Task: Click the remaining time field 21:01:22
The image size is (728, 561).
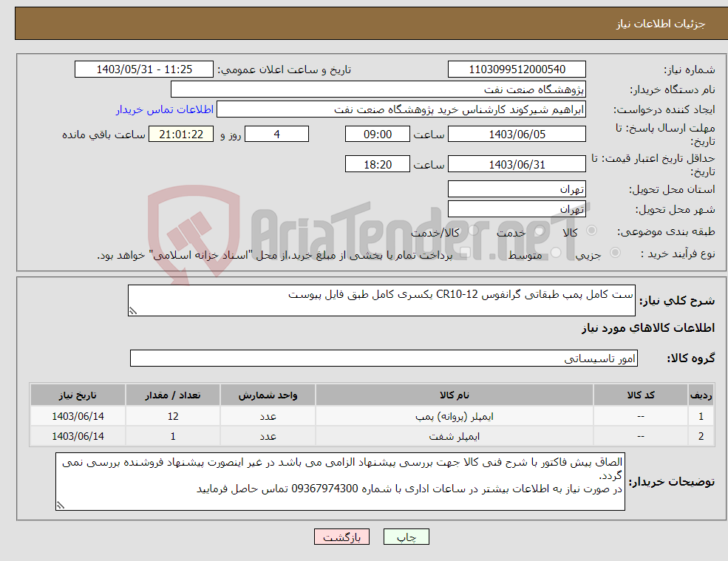Action: coord(181,135)
